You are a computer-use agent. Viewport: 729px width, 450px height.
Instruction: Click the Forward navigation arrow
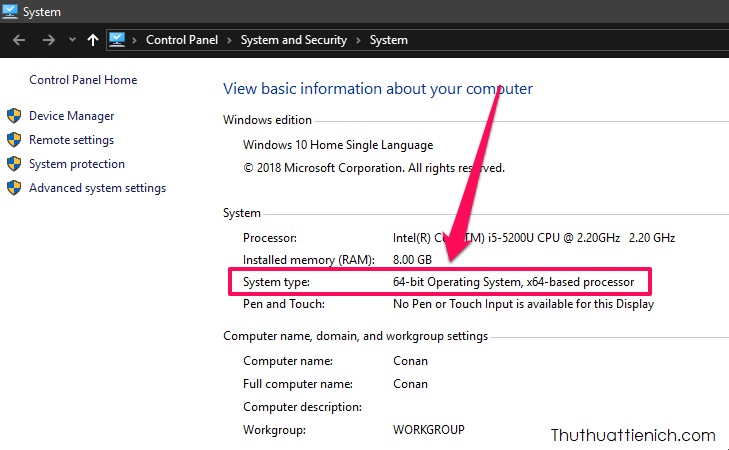pos(49,40)
